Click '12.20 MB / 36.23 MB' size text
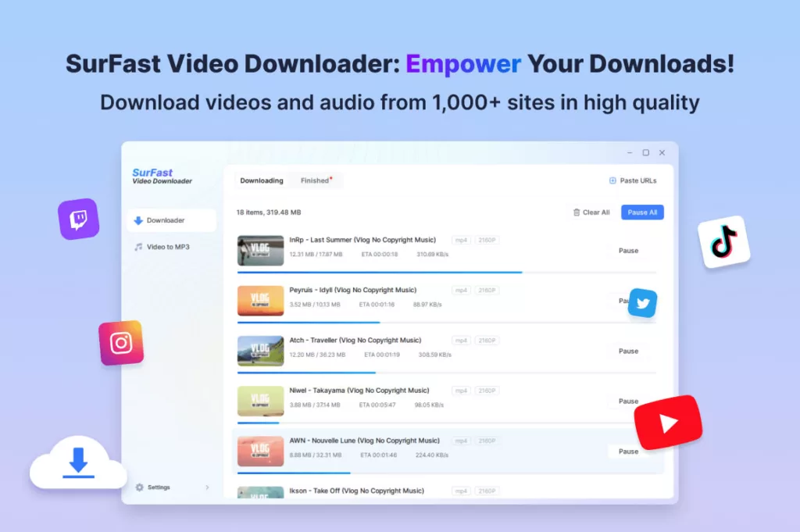 coord(317,355)
